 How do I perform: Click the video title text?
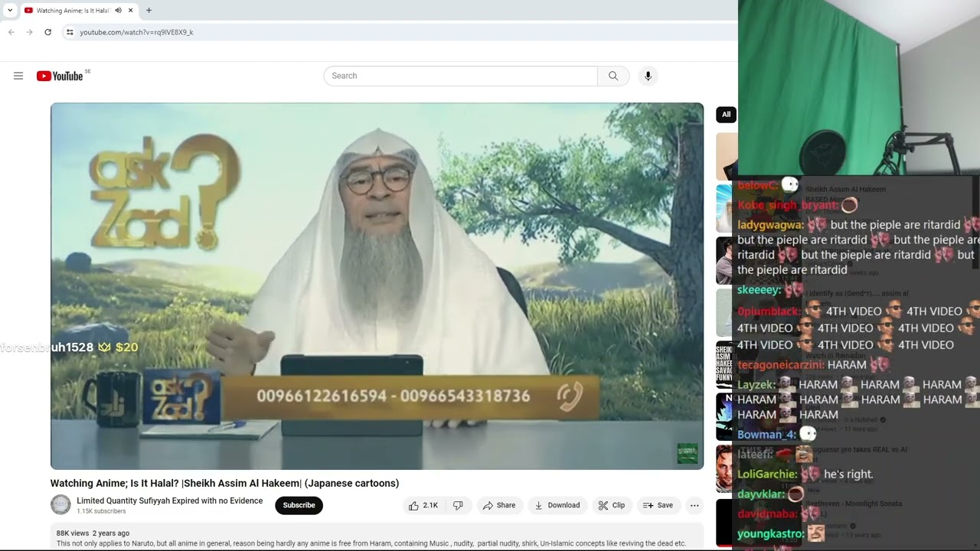click(224, 483)
